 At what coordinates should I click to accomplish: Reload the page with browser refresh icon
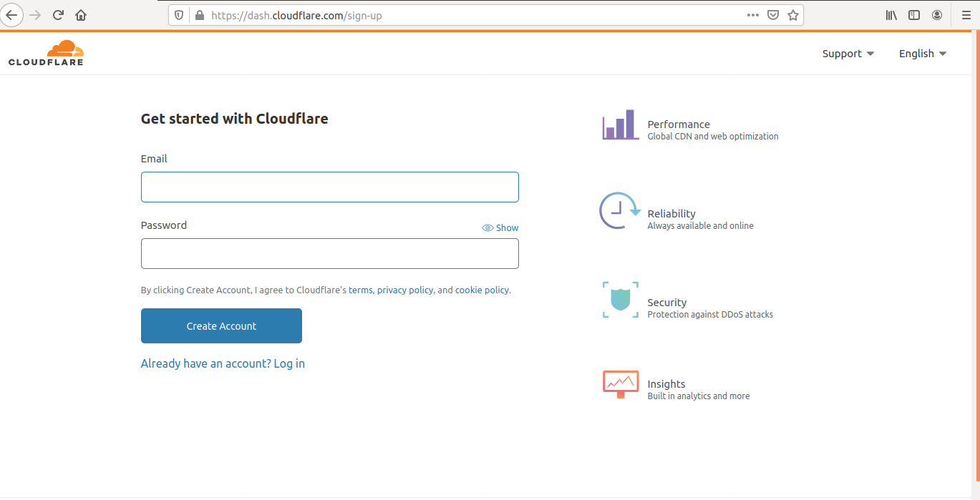(x=59, y=15)
